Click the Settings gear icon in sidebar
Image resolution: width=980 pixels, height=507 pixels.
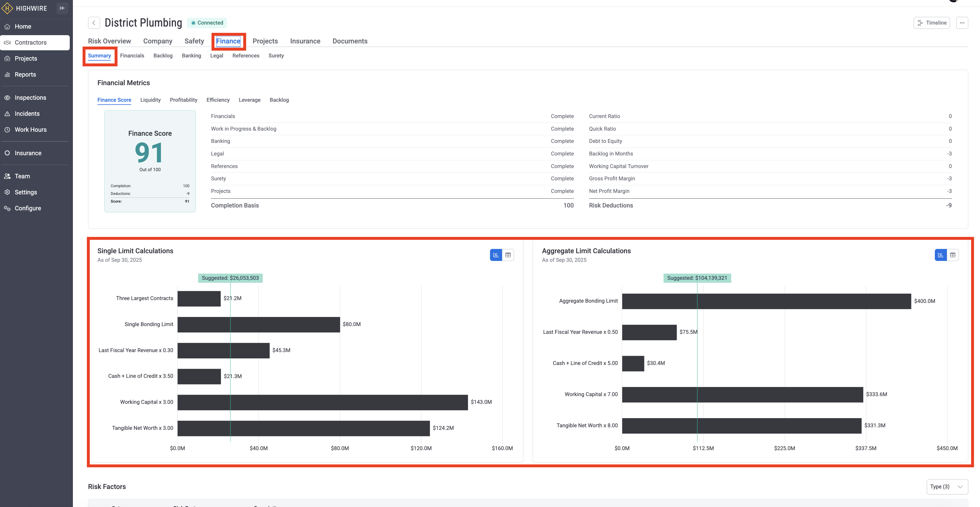click(x=7, y=192)
